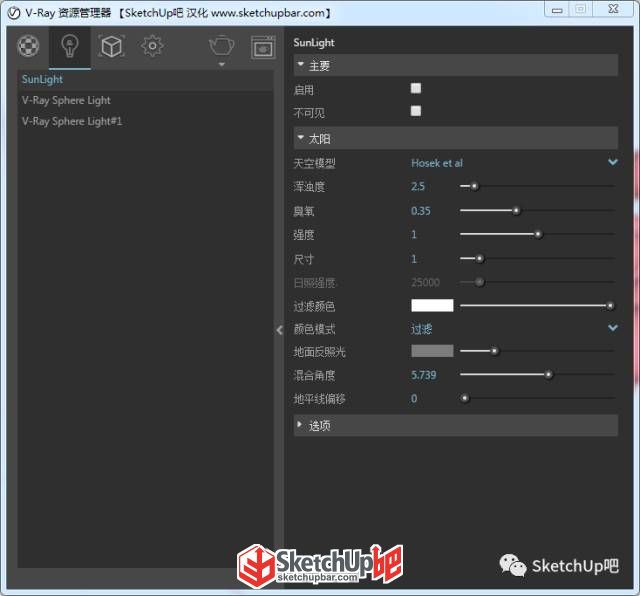Screen dimensions: 640x596
Task: Collapse the 太阳 section
Action: [456, 138]
